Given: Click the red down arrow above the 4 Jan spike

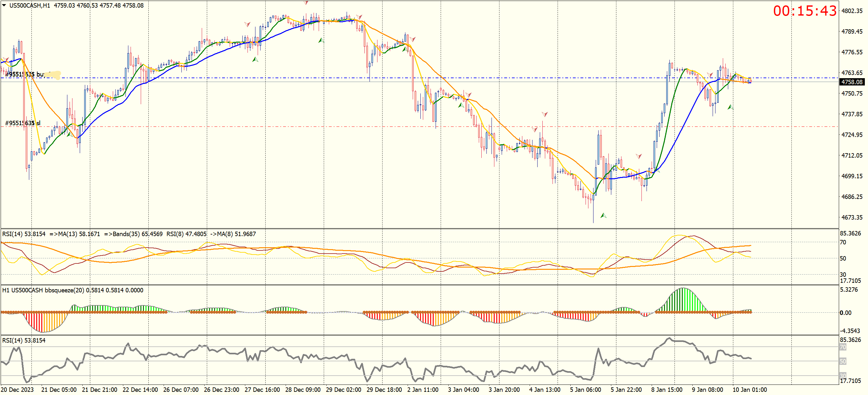Looking at the screenshot, I should pyautogui.click(x=545, y=114).
